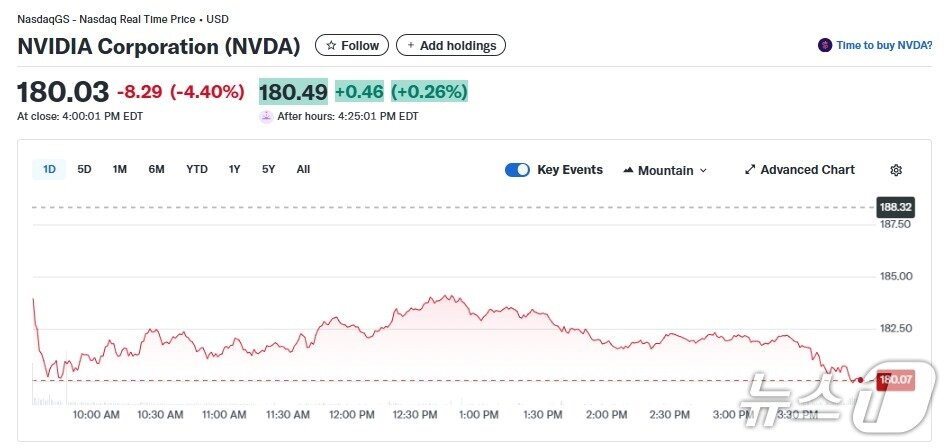Click the chart settings gear icon
The height and width of the screenshot is (448, 951).
tap(896, 170)
